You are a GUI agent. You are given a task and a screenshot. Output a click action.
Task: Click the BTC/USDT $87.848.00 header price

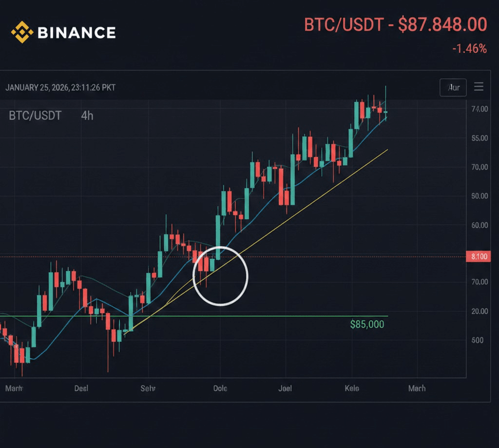pyautogui.click(x=395, y=24)
